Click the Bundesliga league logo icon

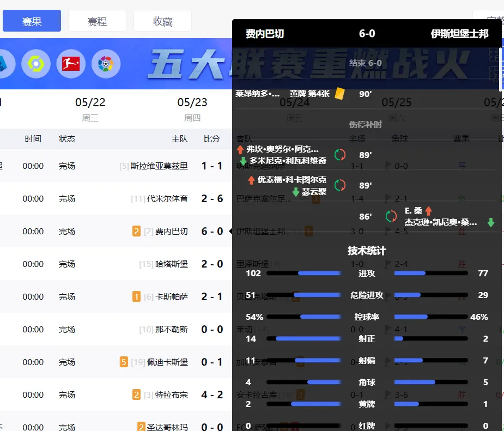71,64
